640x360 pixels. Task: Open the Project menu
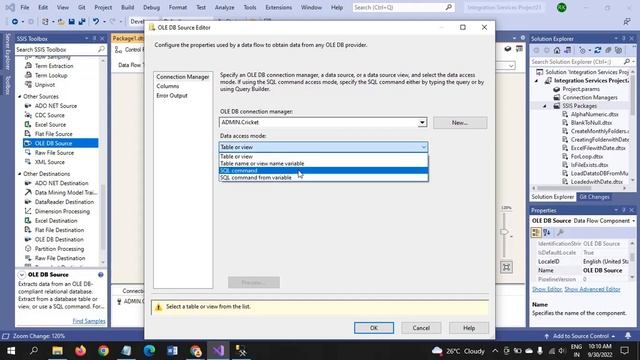(x=103, y=7)
